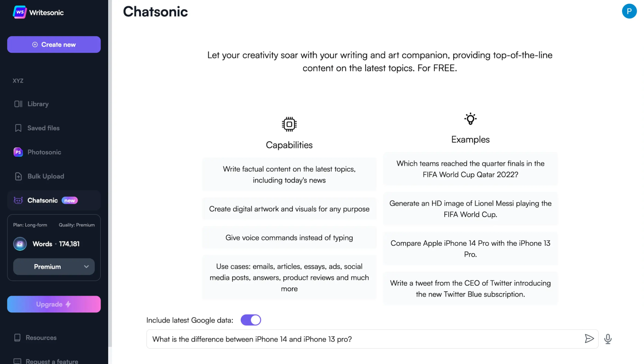The image size is (644, 364).
Task: Select the FIFA World Cup quarter finals example
Action: (x=470, y=169)
